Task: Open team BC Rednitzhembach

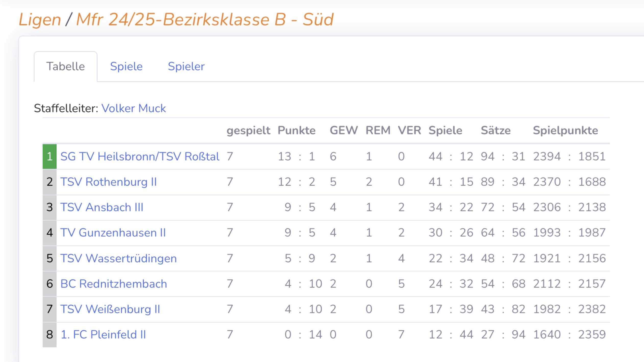Action: 114,284
